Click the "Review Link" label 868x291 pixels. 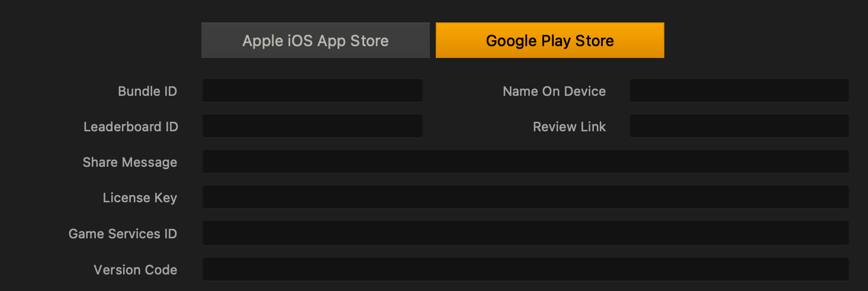click(x=570, y=127)
